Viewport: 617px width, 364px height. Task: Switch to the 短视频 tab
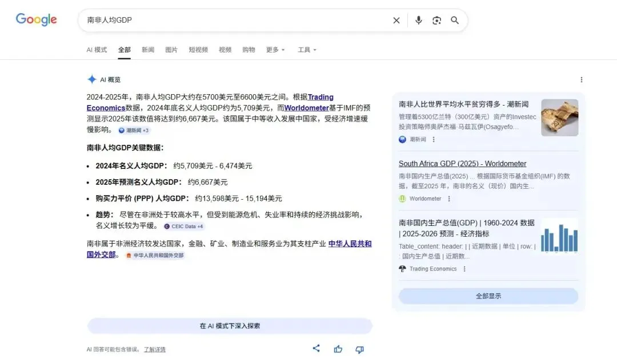click(x=198, y=50)
